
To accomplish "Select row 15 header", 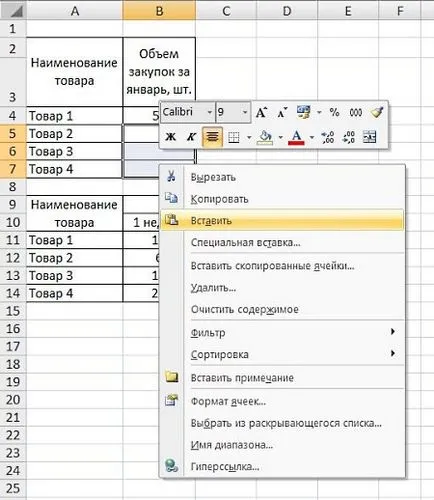I will (x=13, y=311).
